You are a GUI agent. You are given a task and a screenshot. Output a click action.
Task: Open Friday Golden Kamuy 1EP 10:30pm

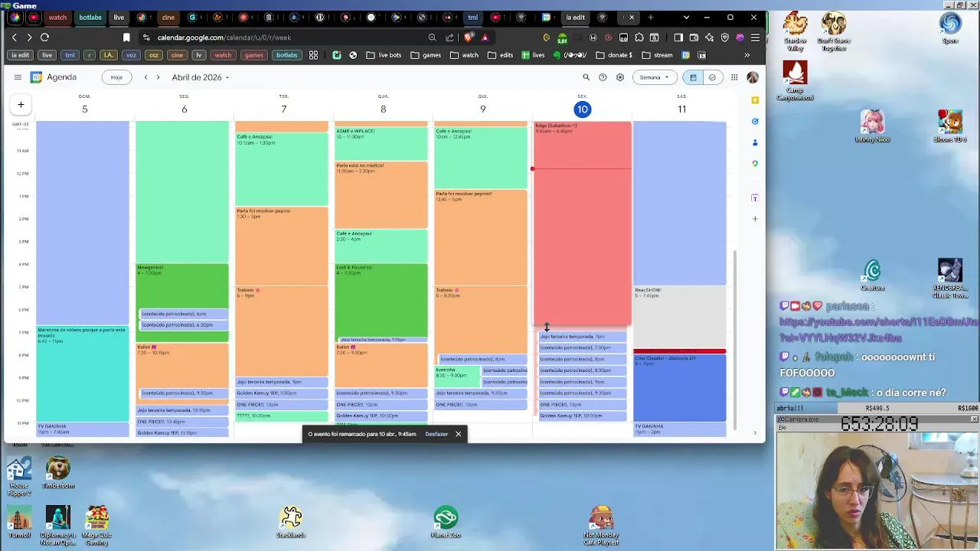click(x=582, y=416)
